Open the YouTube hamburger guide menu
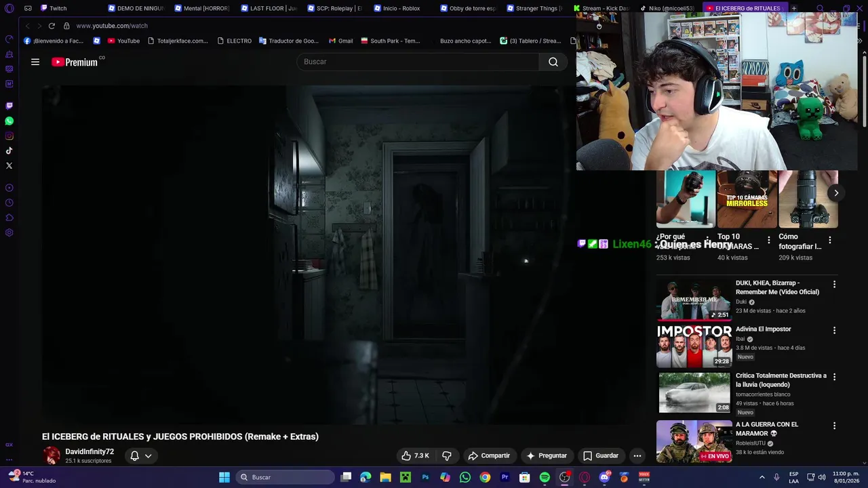The width and height of the screenshot is (868, 488). (x=35, y=62)
